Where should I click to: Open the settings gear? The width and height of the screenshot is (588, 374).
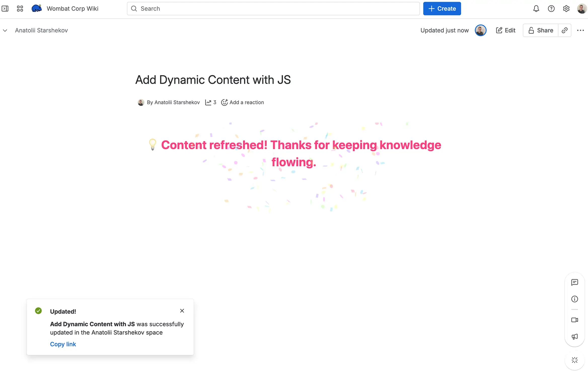pyautogui.click(x=566, y=9)
